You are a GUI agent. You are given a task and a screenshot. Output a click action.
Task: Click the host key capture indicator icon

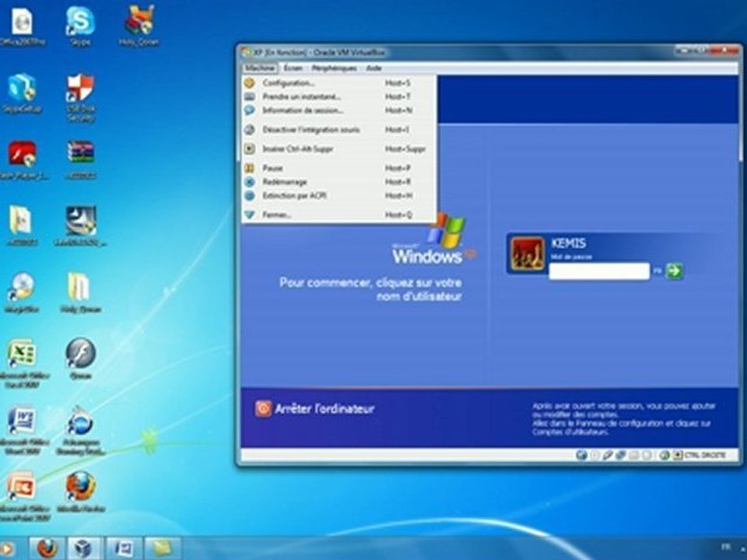pyautogui.click(x=678, y=455)
